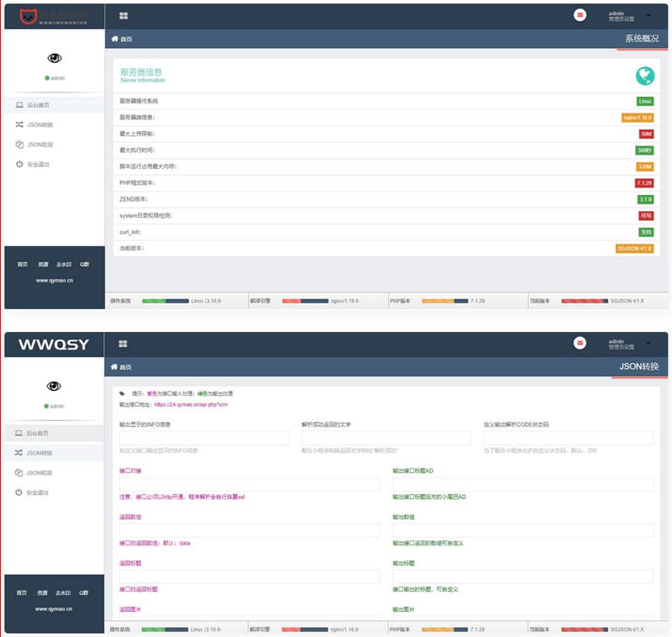672x637 pixels.
Task: Click the red mail icon in the System Overview header
Action: click(580, 15)
